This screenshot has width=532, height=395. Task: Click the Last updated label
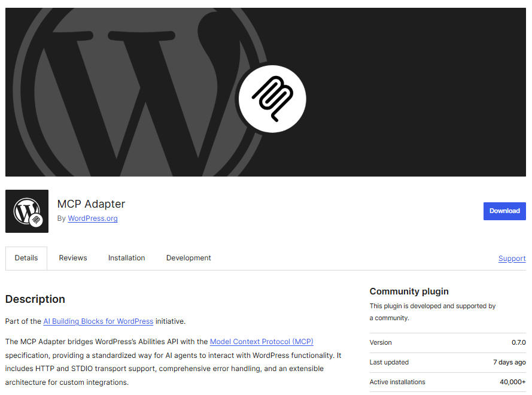coord(389,362)
